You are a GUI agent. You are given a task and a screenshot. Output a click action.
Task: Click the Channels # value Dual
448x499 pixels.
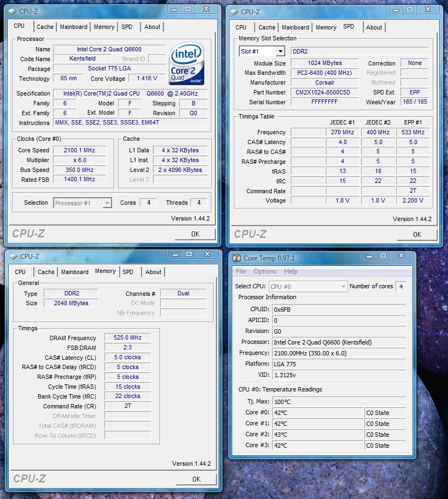click(x=184, y=293)
